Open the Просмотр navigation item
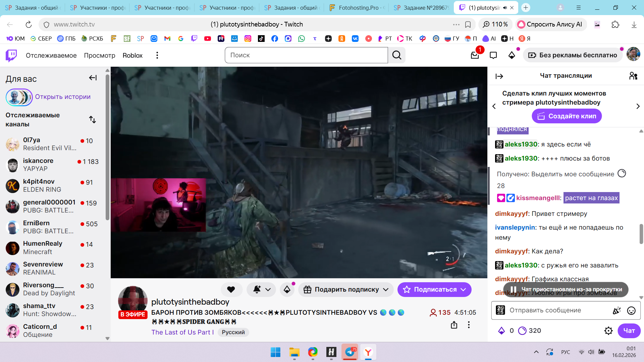 [x=100, y=55]
